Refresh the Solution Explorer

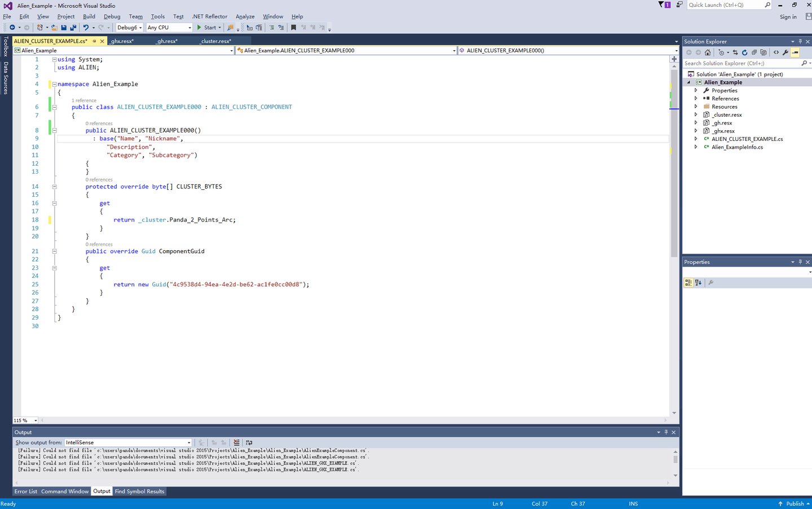744,52
